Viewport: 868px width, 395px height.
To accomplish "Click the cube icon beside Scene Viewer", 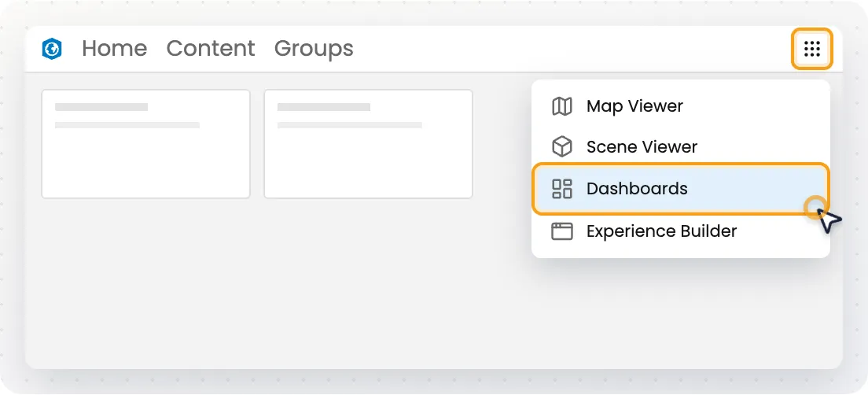I will pyautogui.click(x=562, y=147).
